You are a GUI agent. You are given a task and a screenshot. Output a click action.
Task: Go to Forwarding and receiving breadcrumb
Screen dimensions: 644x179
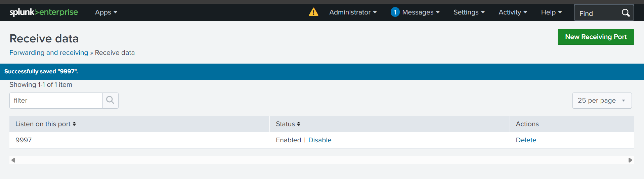[49, 52]
